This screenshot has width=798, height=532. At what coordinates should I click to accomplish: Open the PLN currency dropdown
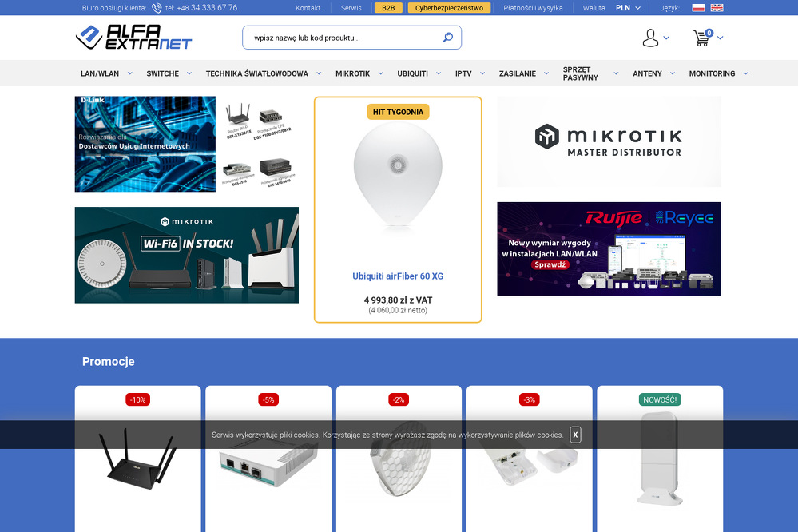click(628, 8)
